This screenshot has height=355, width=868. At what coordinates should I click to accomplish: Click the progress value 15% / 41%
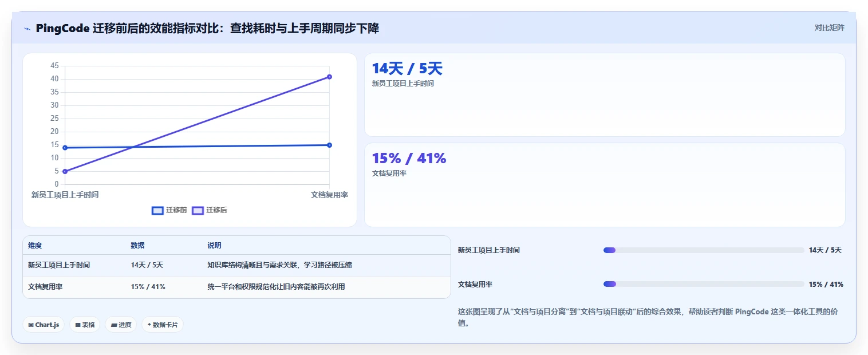coord(826,284)
